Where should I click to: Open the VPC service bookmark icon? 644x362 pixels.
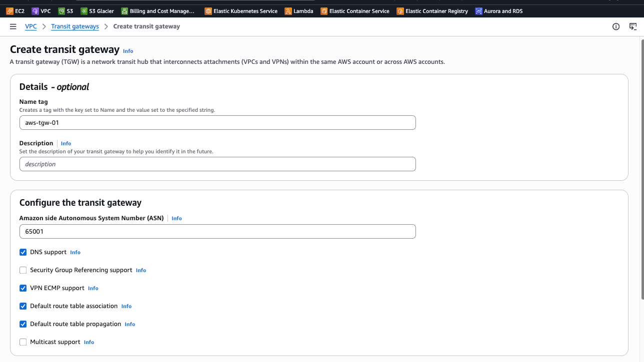tap(35, 11)
